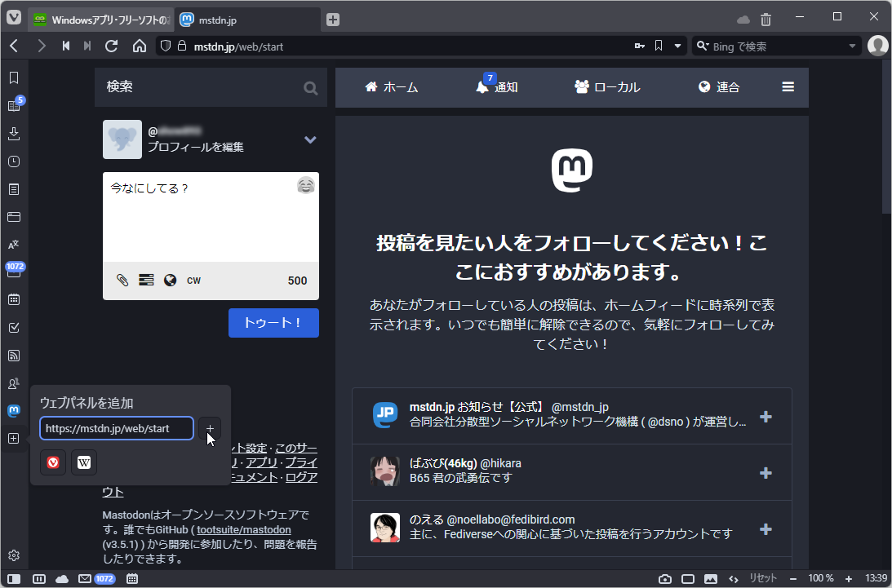This screenshot has height=588, width=892.
Task: Open the Contacts panel
Action: 14,383
